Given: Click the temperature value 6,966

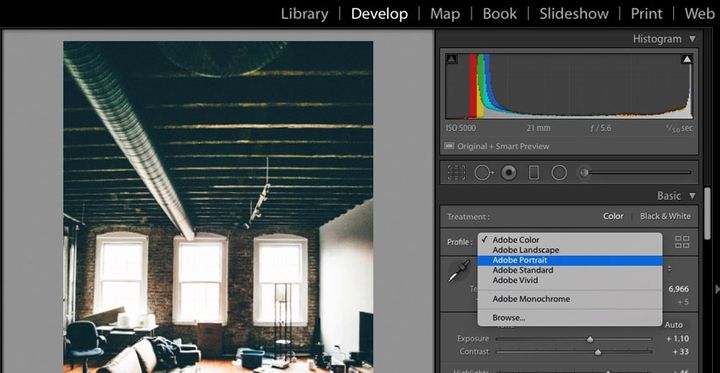Looking at the screenshot, I should click(x=679, y=289).
